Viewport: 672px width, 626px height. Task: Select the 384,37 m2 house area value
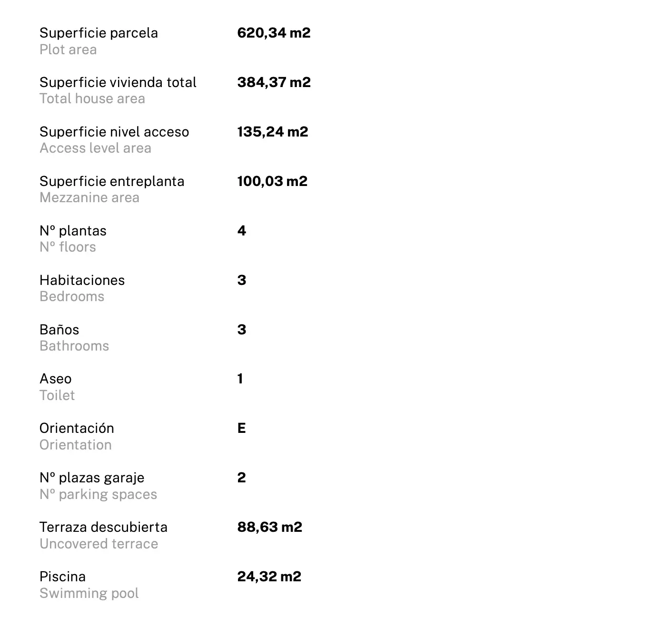click(274, 82)
